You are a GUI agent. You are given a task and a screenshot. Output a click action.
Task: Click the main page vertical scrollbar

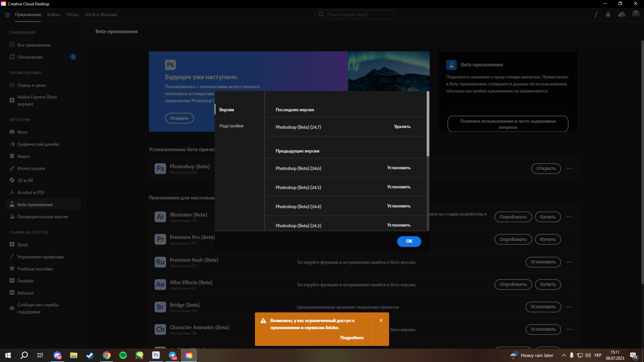642,163
